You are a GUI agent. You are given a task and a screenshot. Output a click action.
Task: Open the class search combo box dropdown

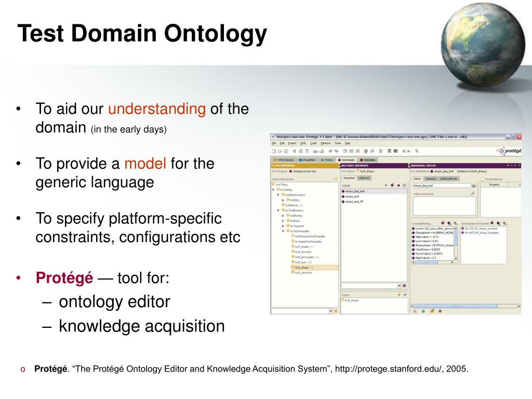(x=330, y=311)
